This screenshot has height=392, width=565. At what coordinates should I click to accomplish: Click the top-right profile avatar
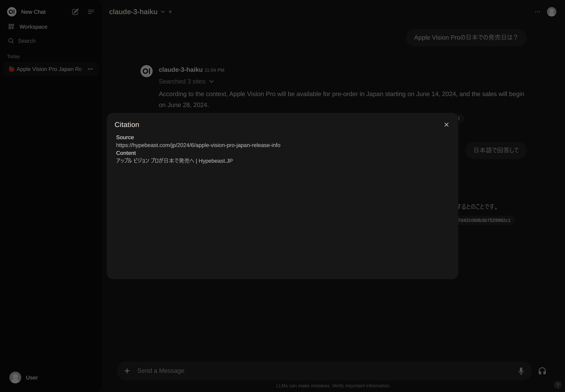pyautogui.click(x=551, y=12)
